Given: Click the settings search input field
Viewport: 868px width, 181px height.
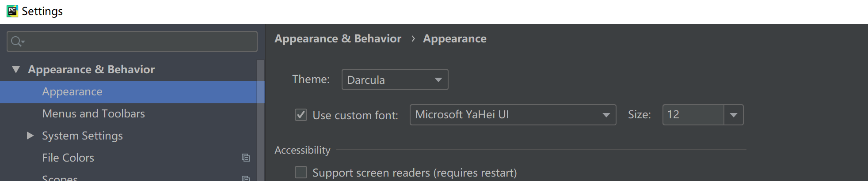Looking at the screenshot, I should [132, 41].
